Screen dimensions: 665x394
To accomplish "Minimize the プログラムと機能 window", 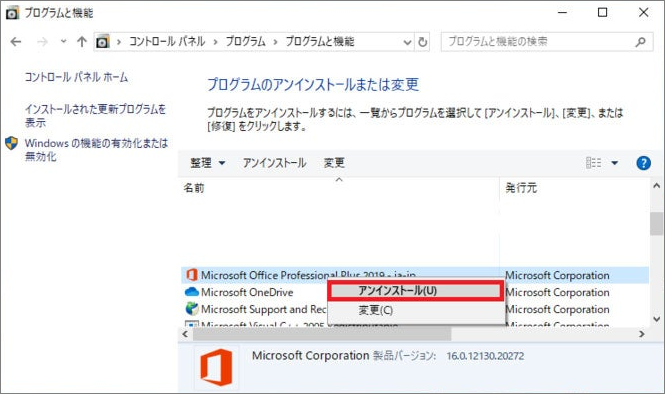I will coord(562,13).
